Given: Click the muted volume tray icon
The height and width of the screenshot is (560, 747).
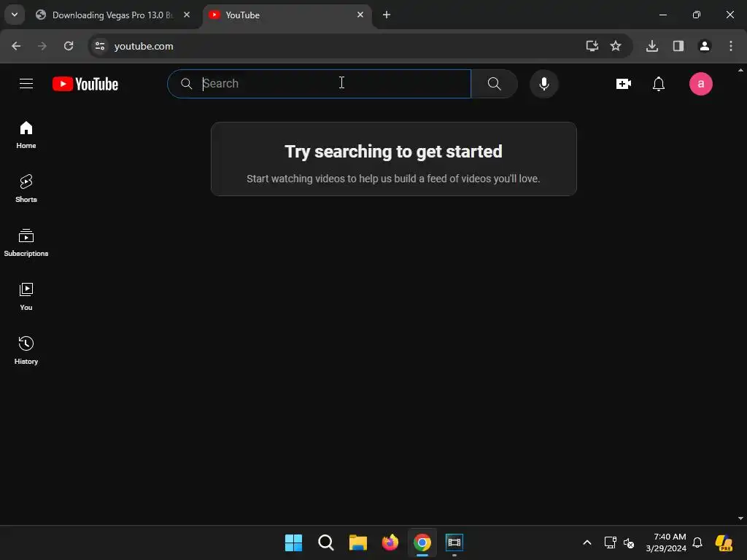Looking at the screenshot, I should [x=629, y=542].
